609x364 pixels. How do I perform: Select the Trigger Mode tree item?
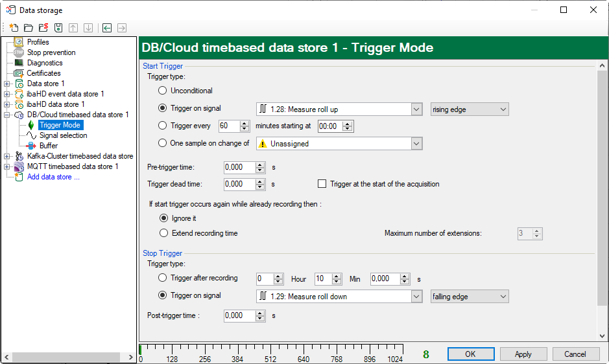(60, 125)
